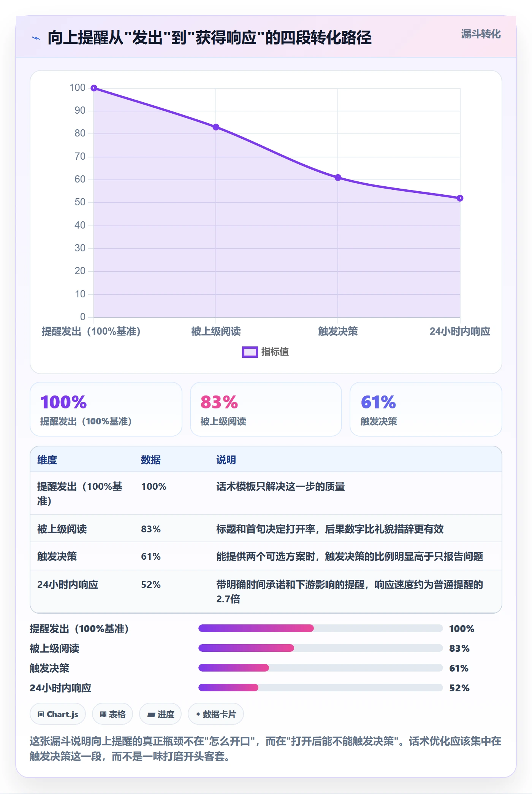This screenshot has width=532, height=794.
Task: Open the 100% 提醒发出 data card
Action: pyautogui.click(x=106, y=409)
